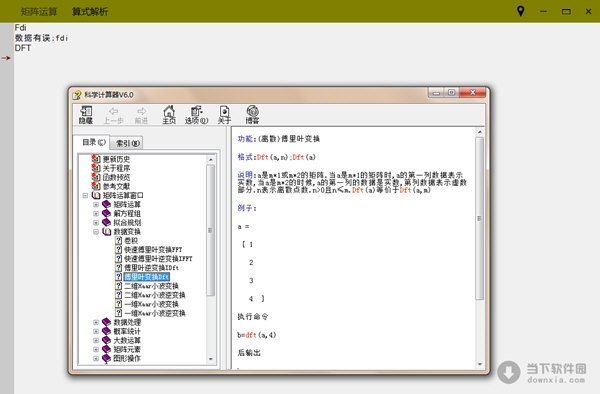600x394 pixels.
Task: Click the help content scroll-up arrow
Action: tap(479, 132)
